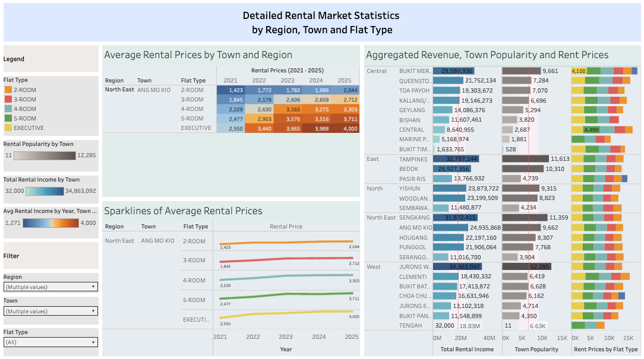Select the 4,000 EXECUTIVE 2025 heatmap cell

[345, 128]
